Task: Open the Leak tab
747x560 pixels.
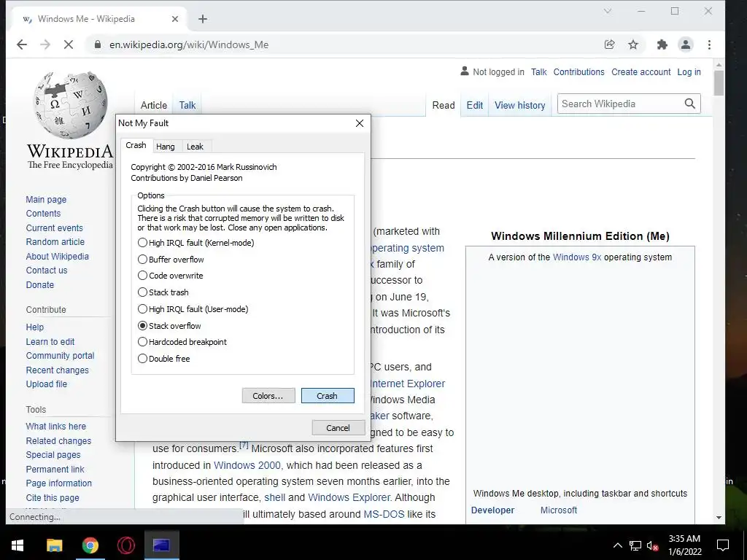Action: (x=195, y=147)
